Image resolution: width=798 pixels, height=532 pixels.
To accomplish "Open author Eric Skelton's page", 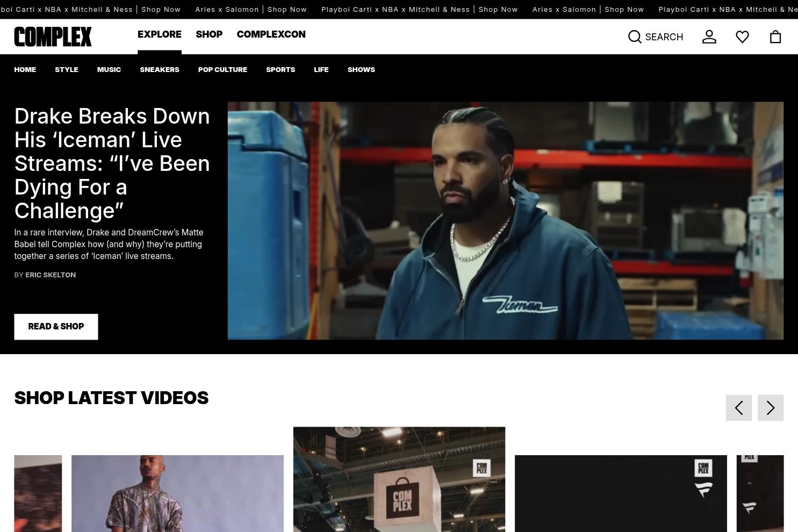I will (x=51, y=275).
